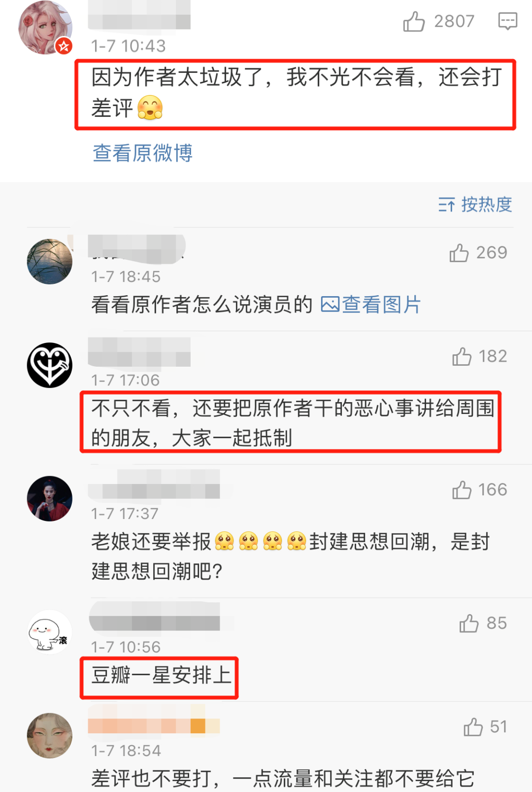The height and width of the screenshot is (792, 532).
Task: Open the 查看原微博 link
Action: pos(142,153)
